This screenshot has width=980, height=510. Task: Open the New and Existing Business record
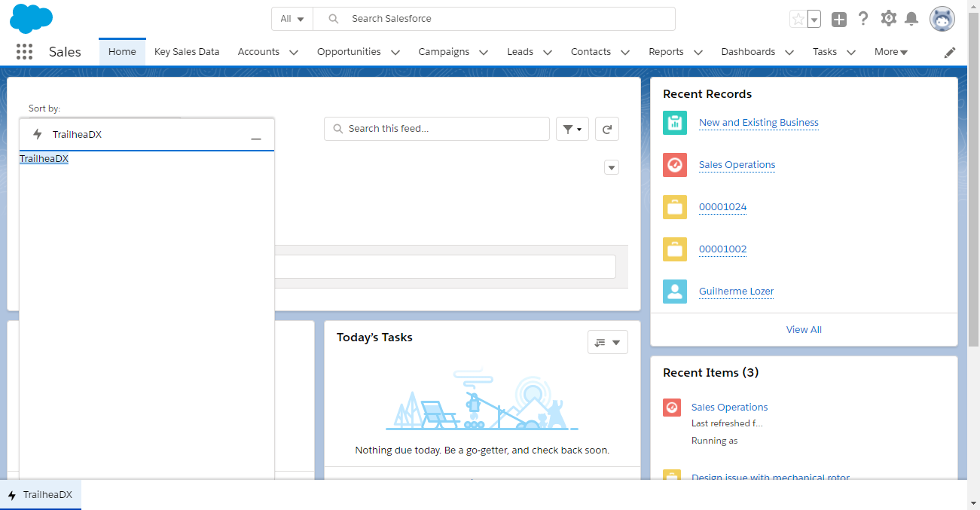[x=758, y=123]
